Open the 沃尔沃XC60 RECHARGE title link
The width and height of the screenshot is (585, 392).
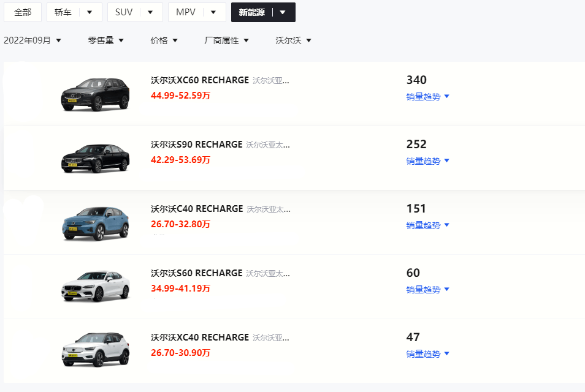click(200, 80)
